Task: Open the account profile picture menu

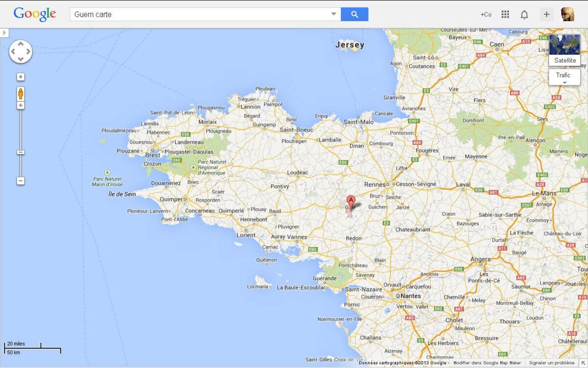Action: pyautogui.click(x=567, y=14)
